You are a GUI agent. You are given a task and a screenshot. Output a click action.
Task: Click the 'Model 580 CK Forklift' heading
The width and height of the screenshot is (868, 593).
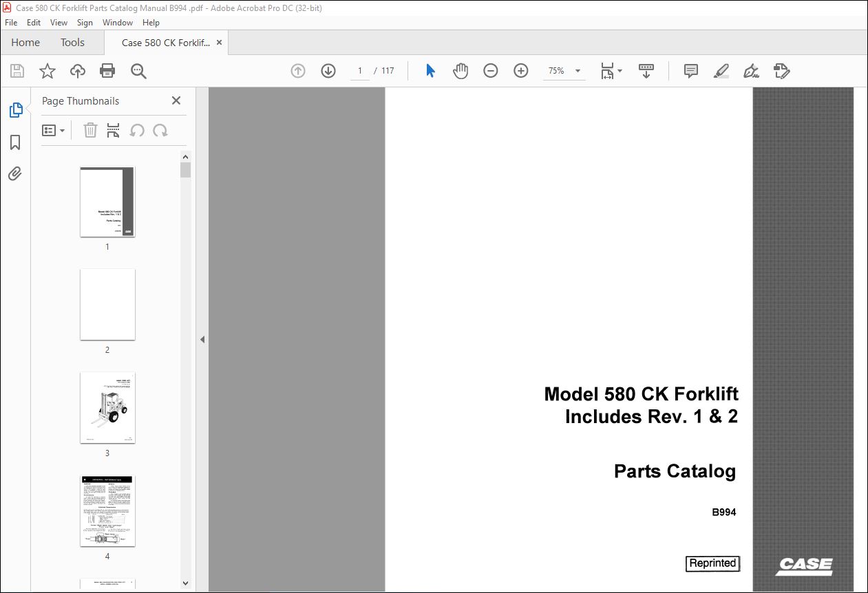tap(641, 394)
